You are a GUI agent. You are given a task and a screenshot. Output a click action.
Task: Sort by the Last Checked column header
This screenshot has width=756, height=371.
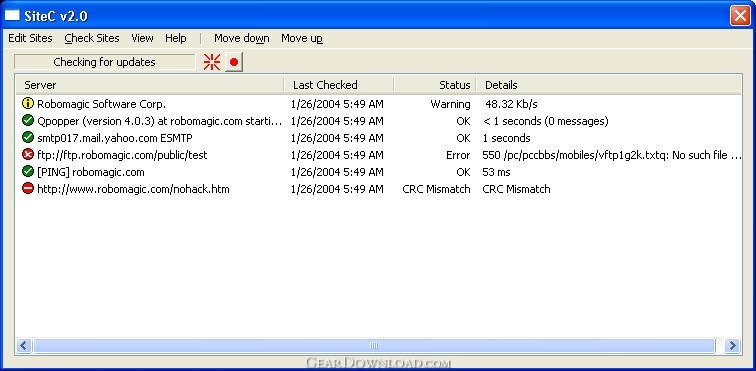tap(339, 85)
